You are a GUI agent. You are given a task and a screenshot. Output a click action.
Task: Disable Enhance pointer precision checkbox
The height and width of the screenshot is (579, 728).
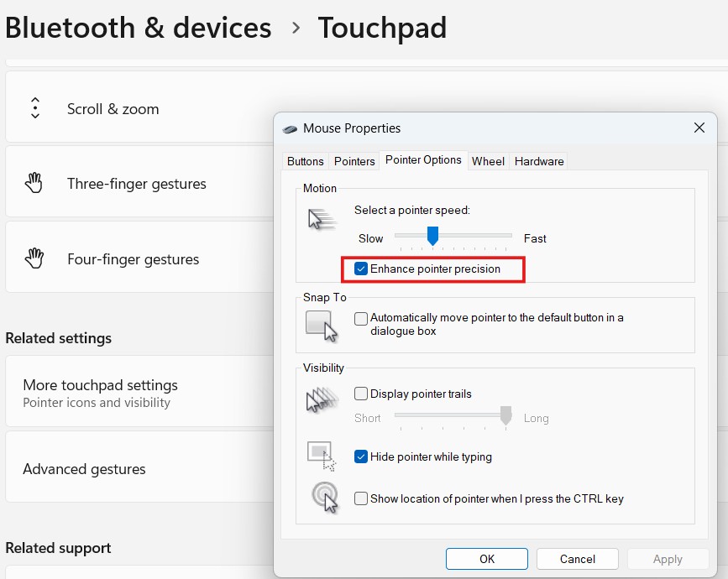pyautogui.click(x=361, y=269)
